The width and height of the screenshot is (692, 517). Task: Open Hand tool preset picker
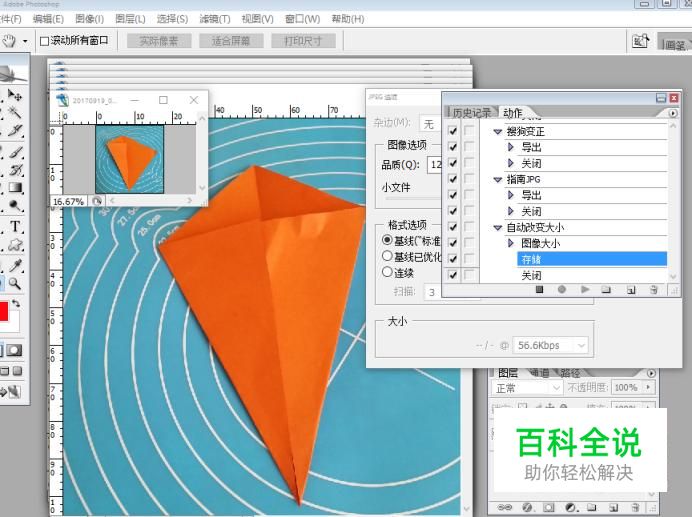coord(25,41)
